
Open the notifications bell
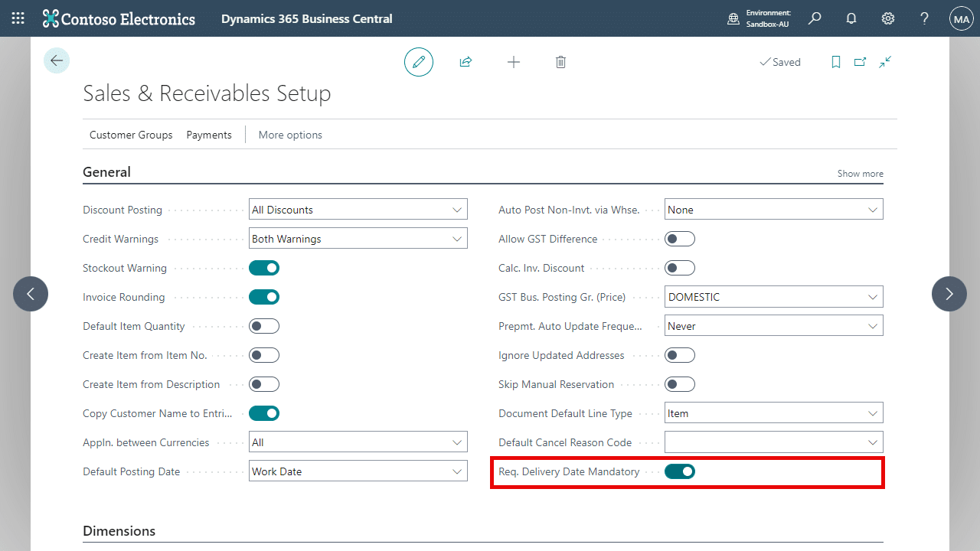click(x=851, y=18)
